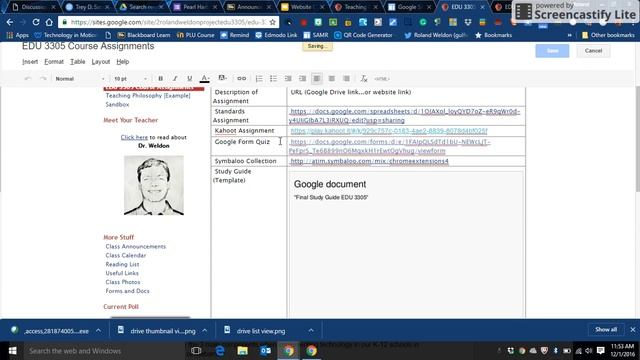The image size is (640, 360).
Task: Select the Dr. Weldon sketch portrait image
Action: [x=154, y=185]
